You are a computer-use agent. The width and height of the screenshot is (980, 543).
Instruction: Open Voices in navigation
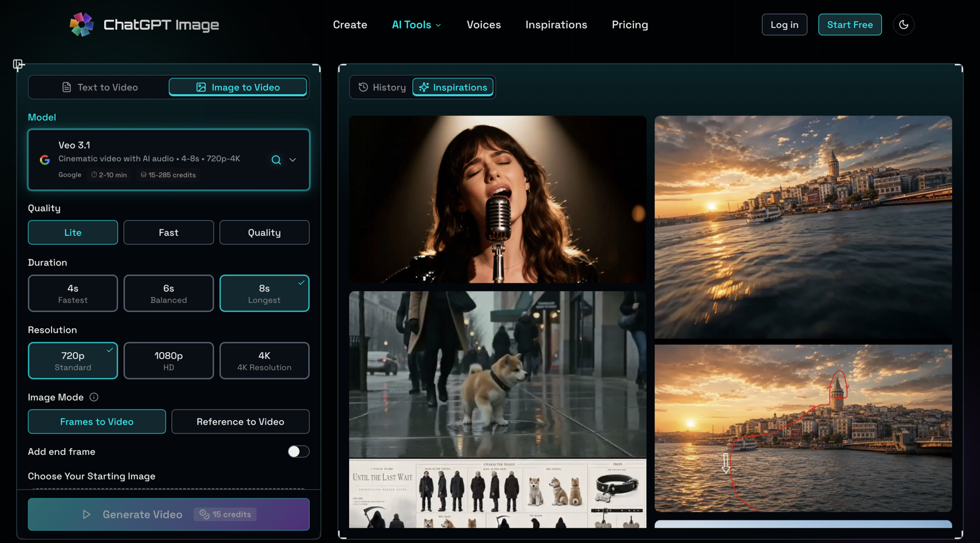click(x=484, y=24)
